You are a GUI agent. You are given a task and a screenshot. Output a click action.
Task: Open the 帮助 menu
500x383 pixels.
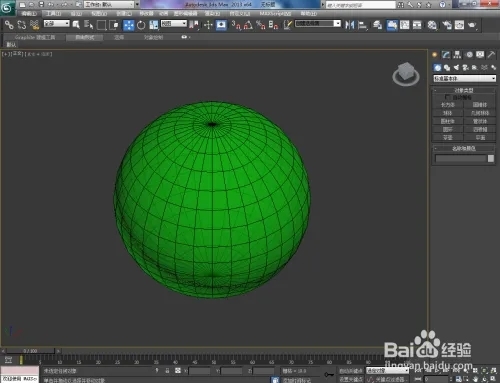pyautogui.click(x=309, y=13)
